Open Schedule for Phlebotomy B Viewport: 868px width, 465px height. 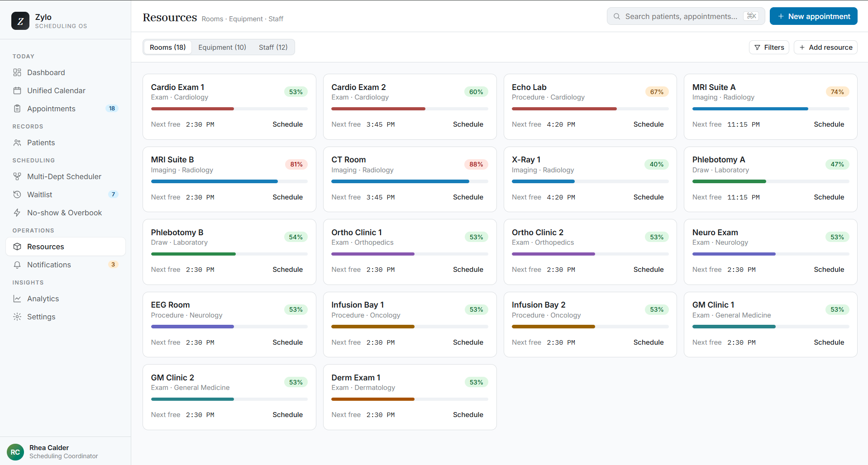(287, 270)
